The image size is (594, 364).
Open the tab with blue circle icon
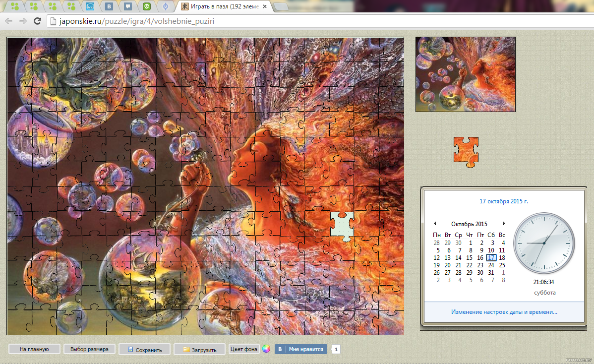click(x=165, y=6)
